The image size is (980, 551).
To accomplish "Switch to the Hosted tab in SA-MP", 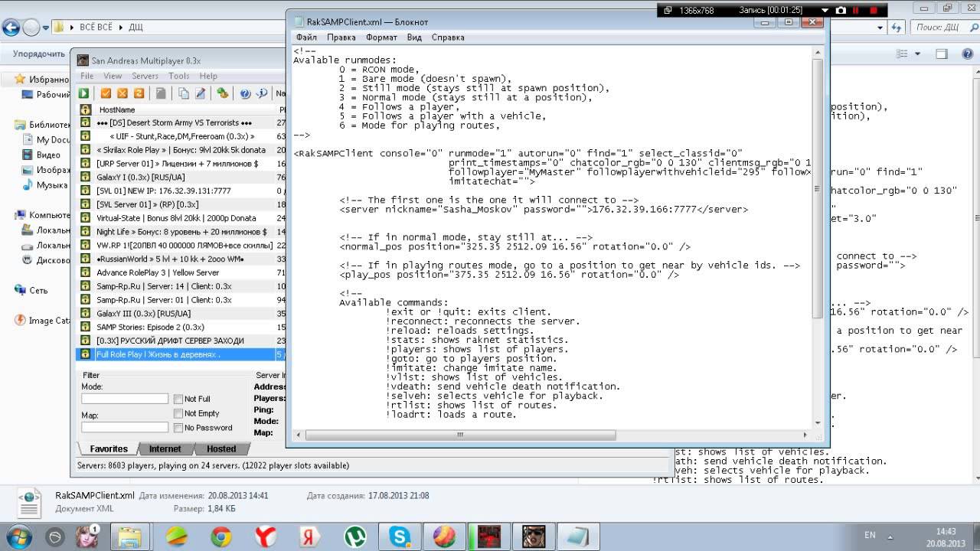I will pos(221,449).
